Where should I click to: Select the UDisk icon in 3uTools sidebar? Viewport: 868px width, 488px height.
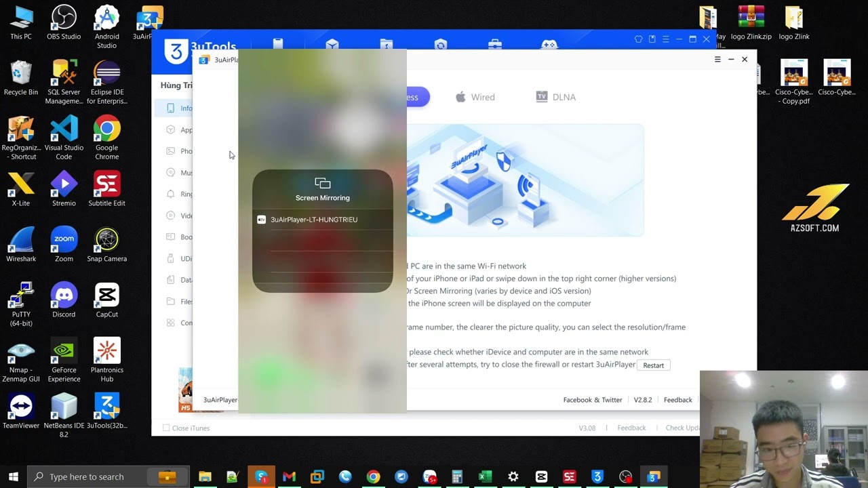point(170,258)
